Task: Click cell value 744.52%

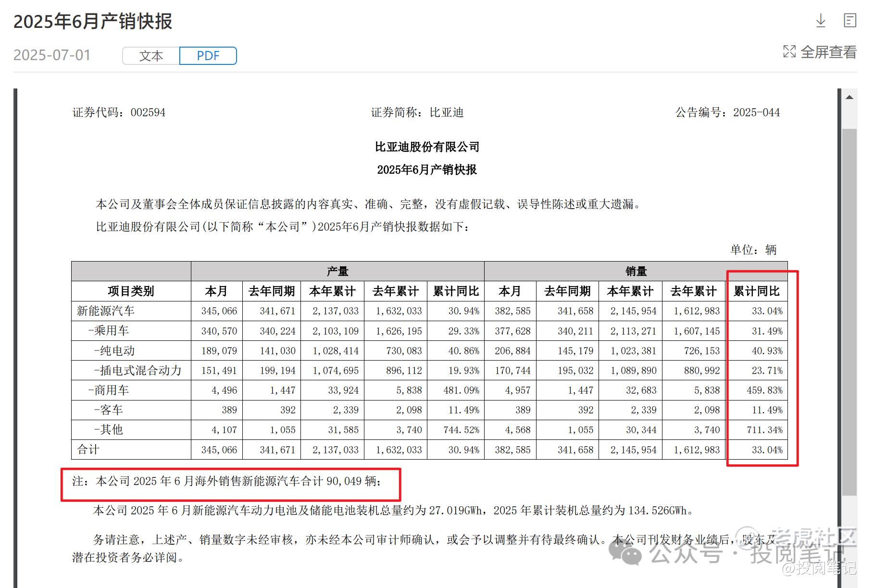Action: coord(461,430)
